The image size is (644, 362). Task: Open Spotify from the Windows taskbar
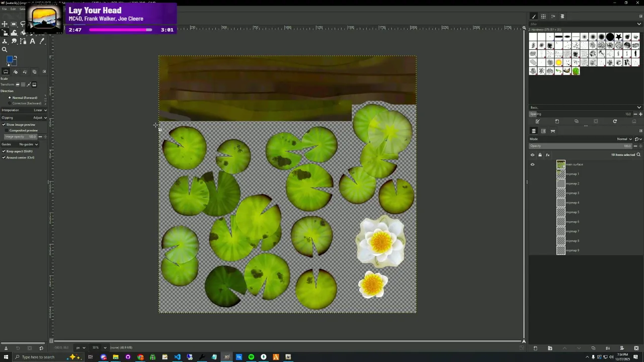pos(251,357)
